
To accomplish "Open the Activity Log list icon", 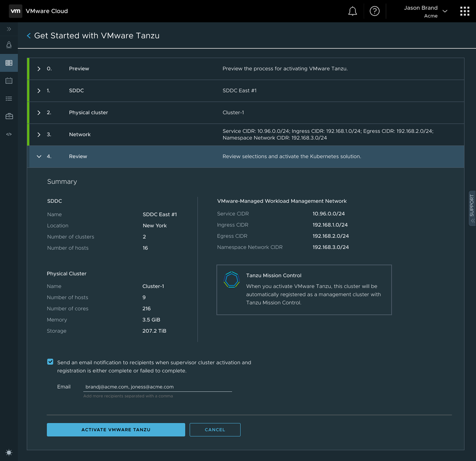I will coord(9,98).
